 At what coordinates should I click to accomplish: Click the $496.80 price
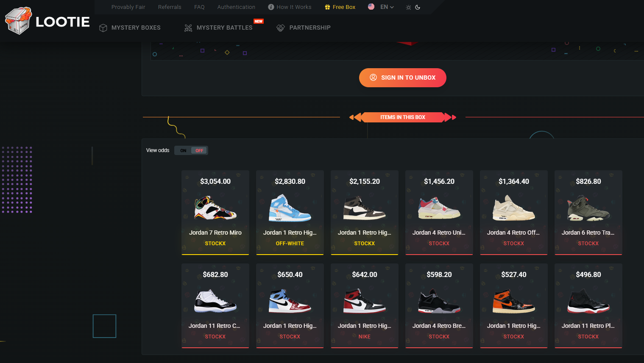point(588,274)
